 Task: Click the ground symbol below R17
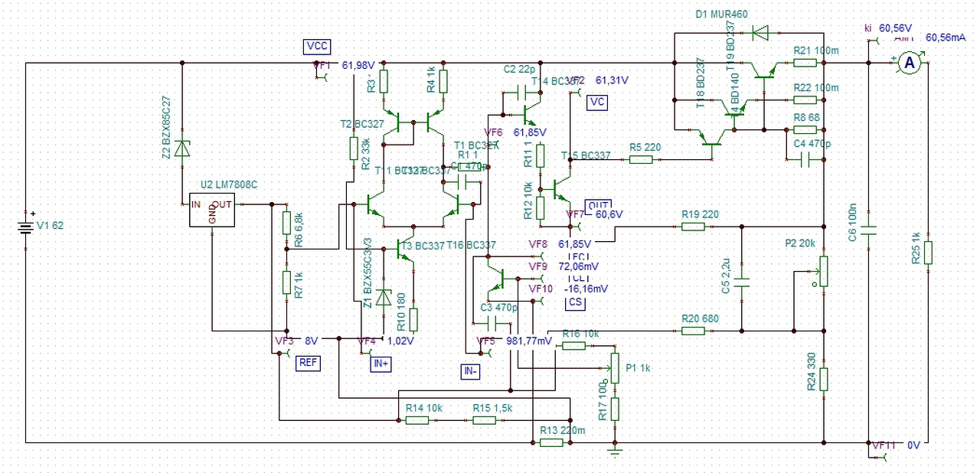pos(613,450)
